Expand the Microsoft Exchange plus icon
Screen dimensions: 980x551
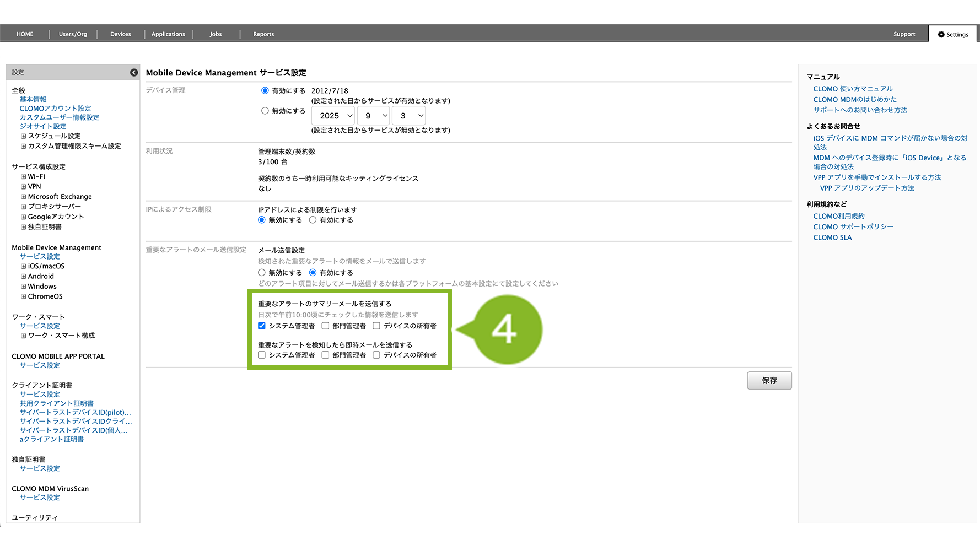24,197
